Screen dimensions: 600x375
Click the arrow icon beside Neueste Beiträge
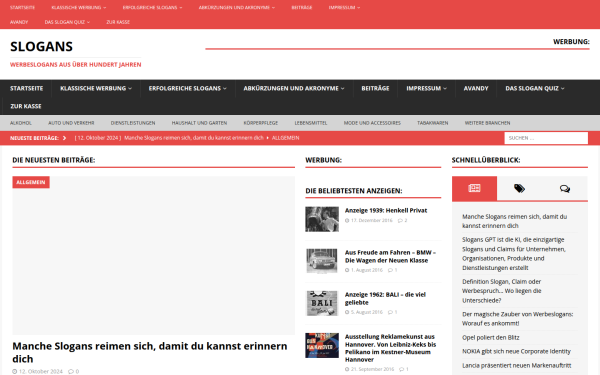pyautogui.click(x=64, y=138)
